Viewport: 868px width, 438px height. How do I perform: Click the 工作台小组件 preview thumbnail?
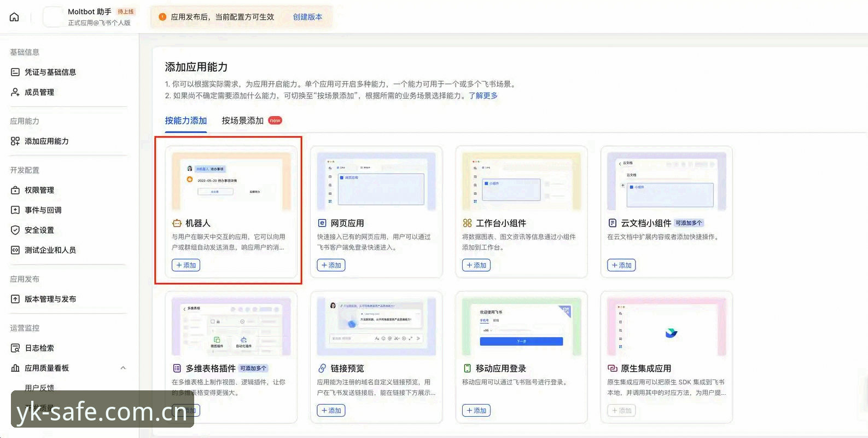[x=522, y=182]
